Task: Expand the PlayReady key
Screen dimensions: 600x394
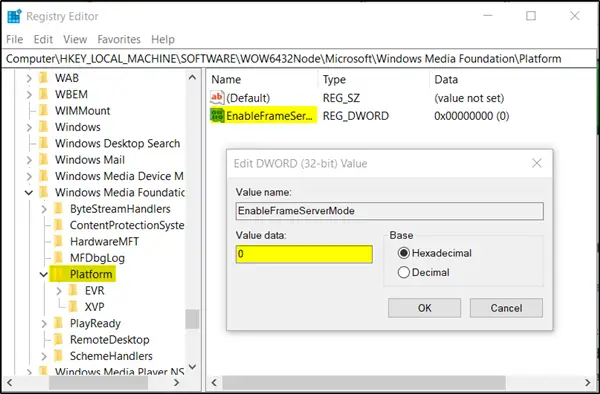Action: [44, 324]
